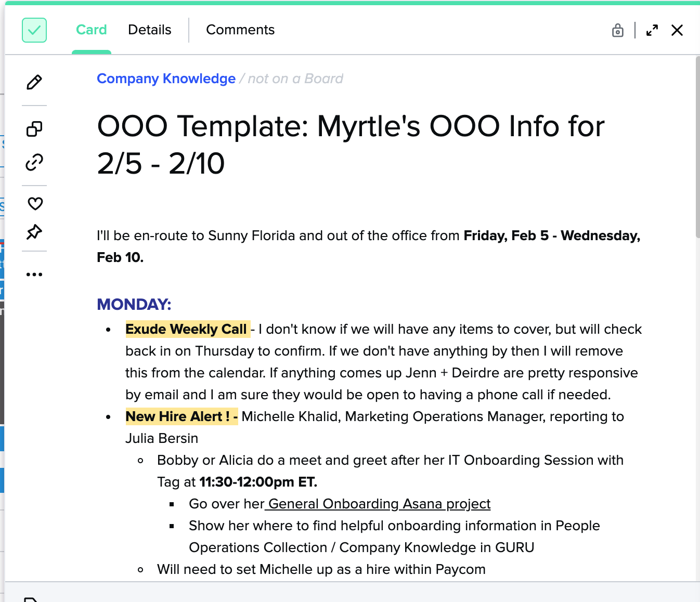This screenshot has height=602, width=700.
Task: Click the highlighted Exude Weekly Call text
Action: pyautogui.click(x=186, y=329)
